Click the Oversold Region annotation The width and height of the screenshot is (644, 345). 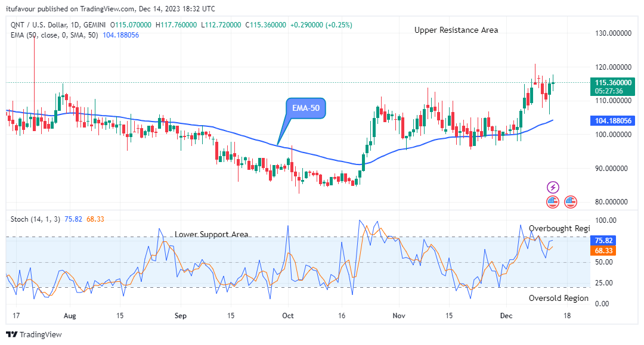[x=559, y=299]
